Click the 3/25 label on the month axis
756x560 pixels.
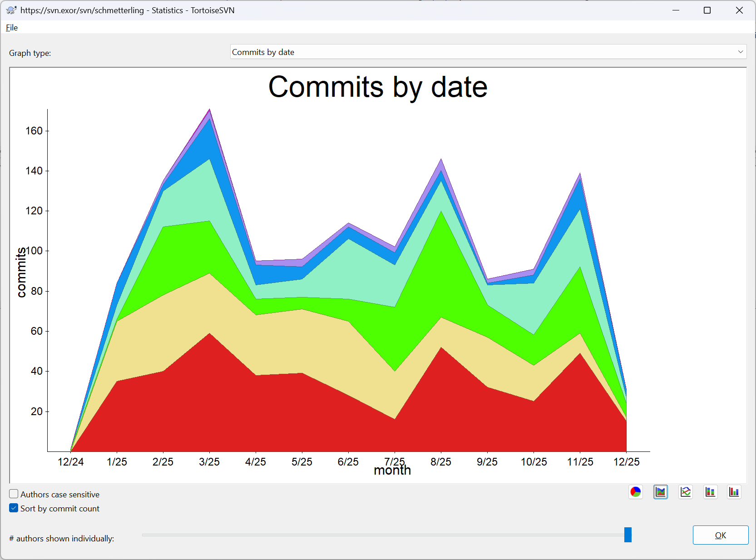coord(209,462)
